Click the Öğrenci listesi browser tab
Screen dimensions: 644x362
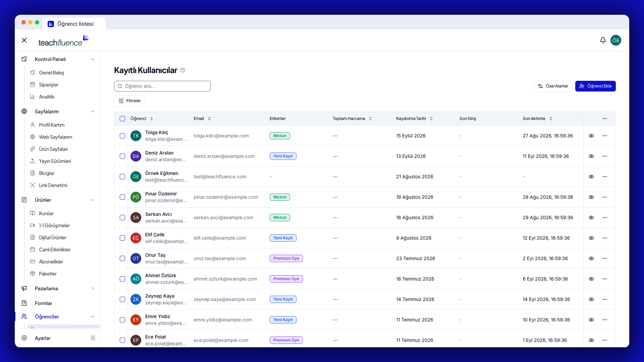point(74,24)
